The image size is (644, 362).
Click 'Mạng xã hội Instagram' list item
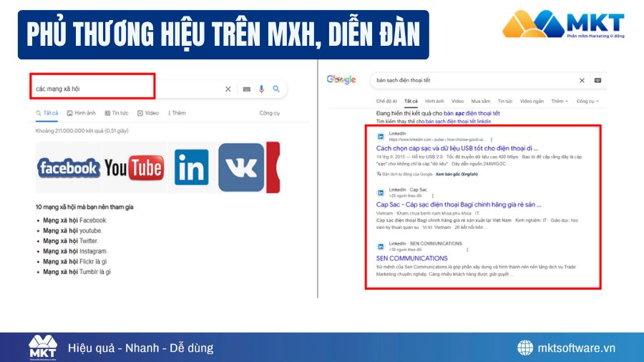coord(75,251)
